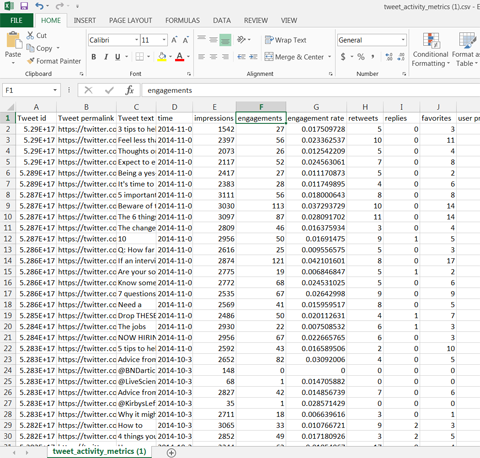Expand the Paste options arrow
Image resolution: width=480 pixels, height=458 pixels.
pos(13,63)
